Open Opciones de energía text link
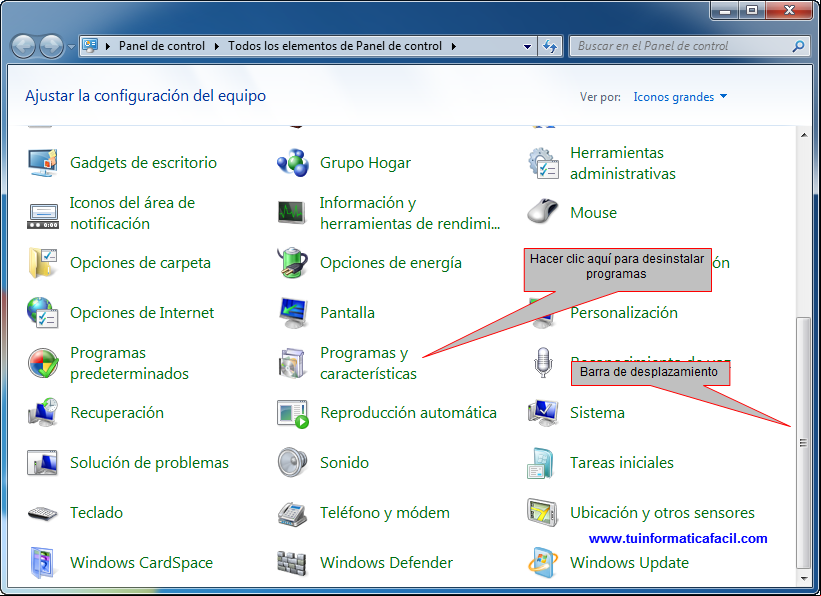Screen dimensions: 821x596 coord(391,263)
